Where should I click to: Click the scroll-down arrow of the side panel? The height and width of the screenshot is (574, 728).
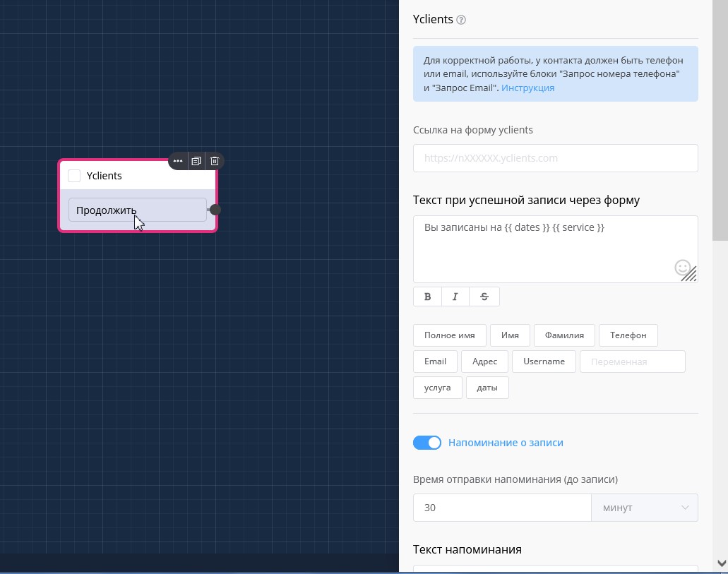(721, 563)
